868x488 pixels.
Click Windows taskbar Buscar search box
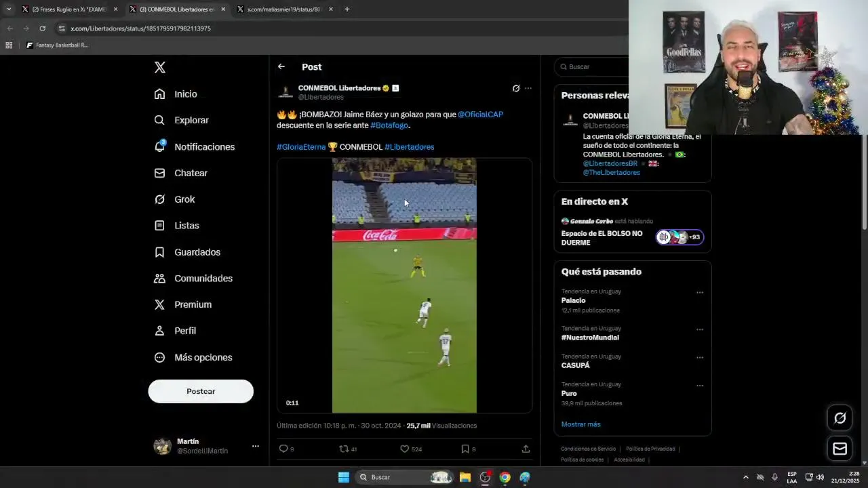404,477
